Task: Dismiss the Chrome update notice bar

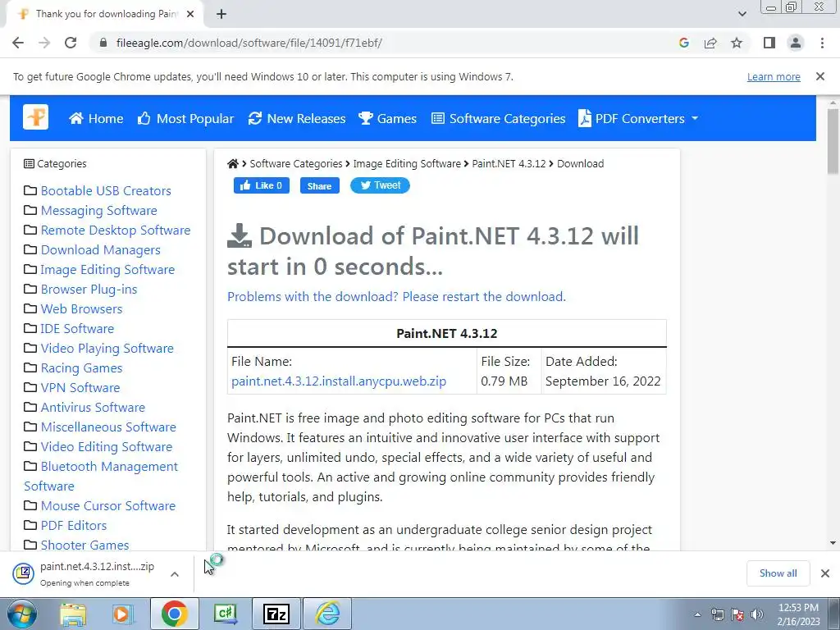Action: click(820, 76)
